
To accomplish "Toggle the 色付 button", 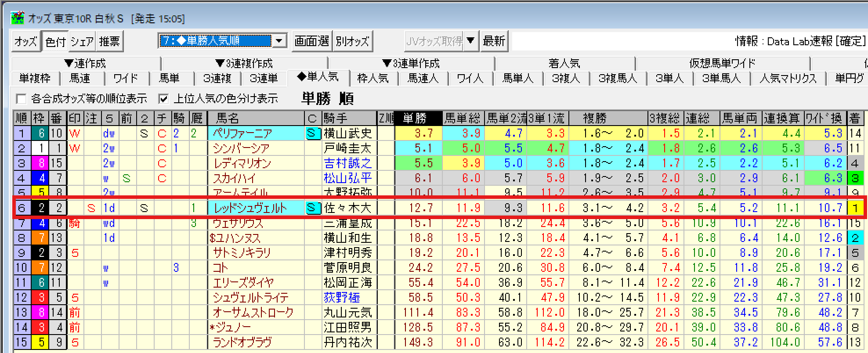I will tap(55, 41).
